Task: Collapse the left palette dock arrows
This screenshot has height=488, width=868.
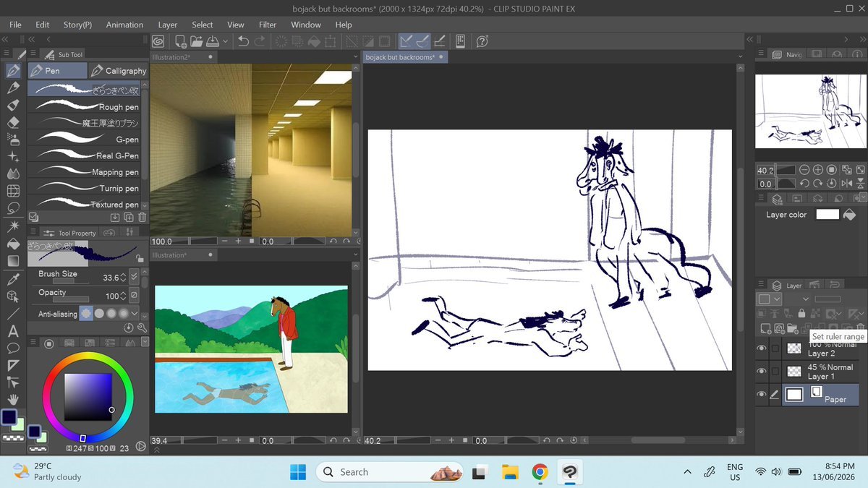Action: (6, 39)
